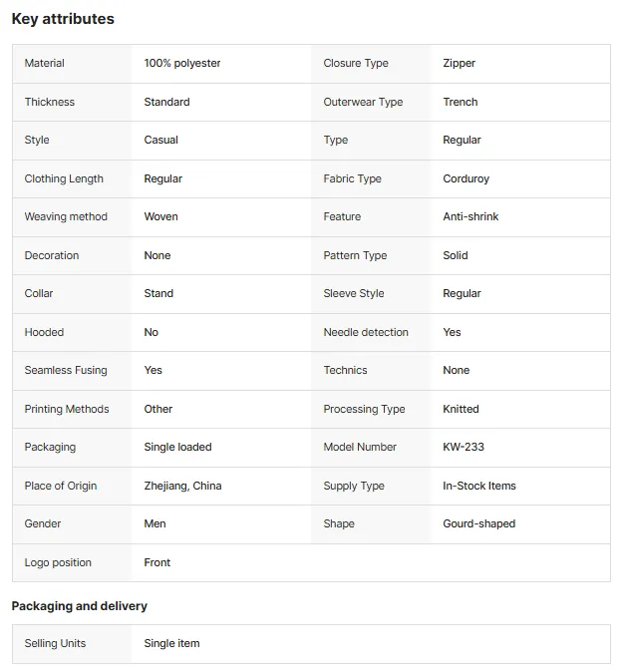Viewport: 622px width, 672px height.
Task: Select the Weaving method label
Action: coord(66,216)
